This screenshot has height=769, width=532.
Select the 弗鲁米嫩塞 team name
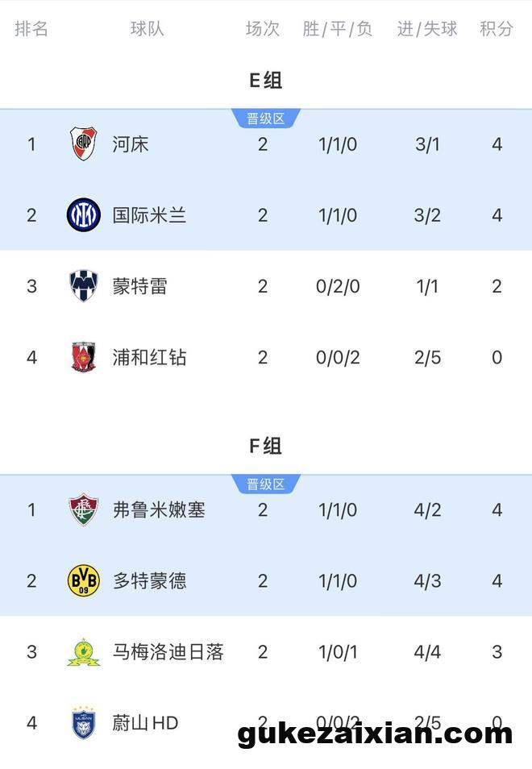(159, 509)
